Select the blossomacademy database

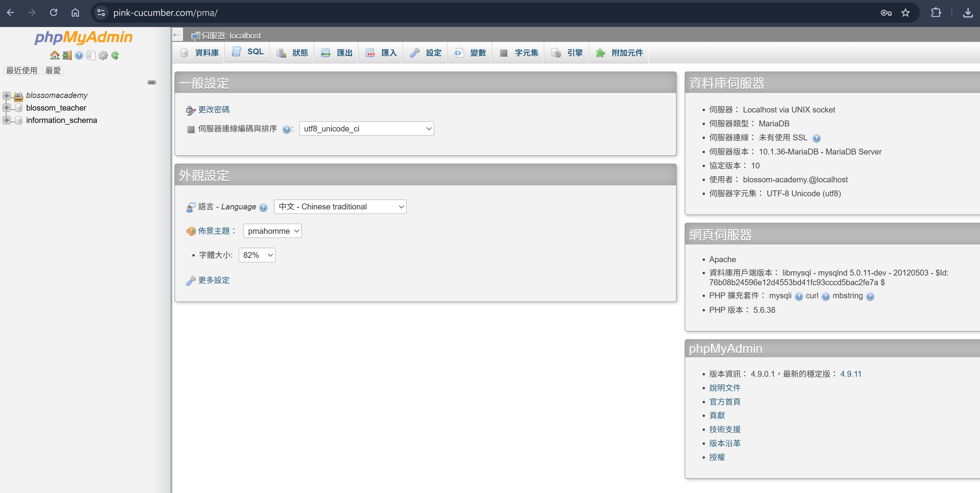point(57,95)
